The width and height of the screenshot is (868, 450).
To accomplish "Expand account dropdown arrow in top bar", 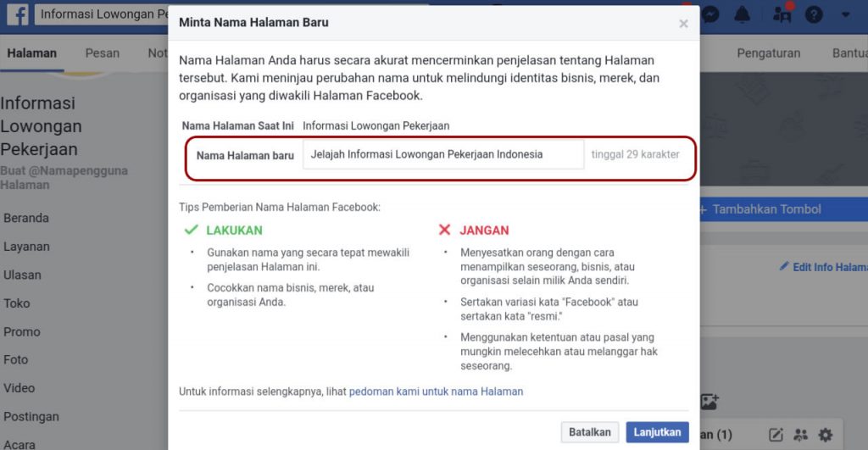I will pos(845,15).
